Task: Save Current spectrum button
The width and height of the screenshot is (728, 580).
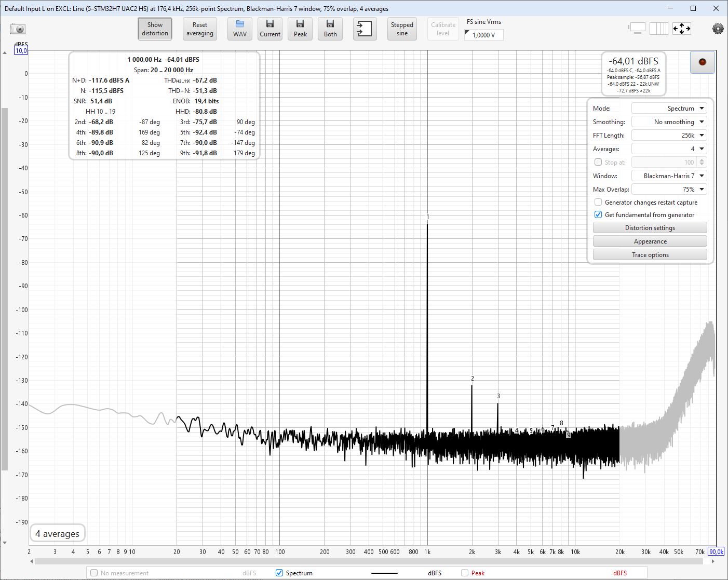Action: click(x=270, y=29)
